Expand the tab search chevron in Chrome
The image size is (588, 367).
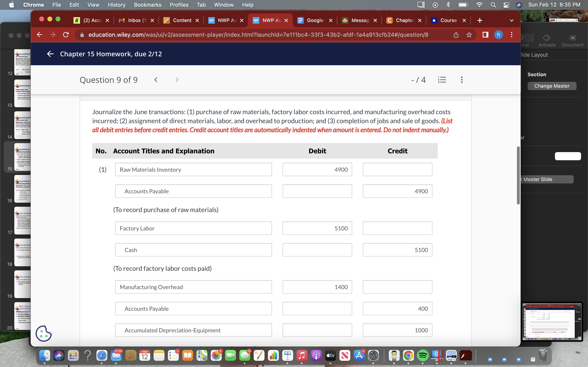[511, 20]
